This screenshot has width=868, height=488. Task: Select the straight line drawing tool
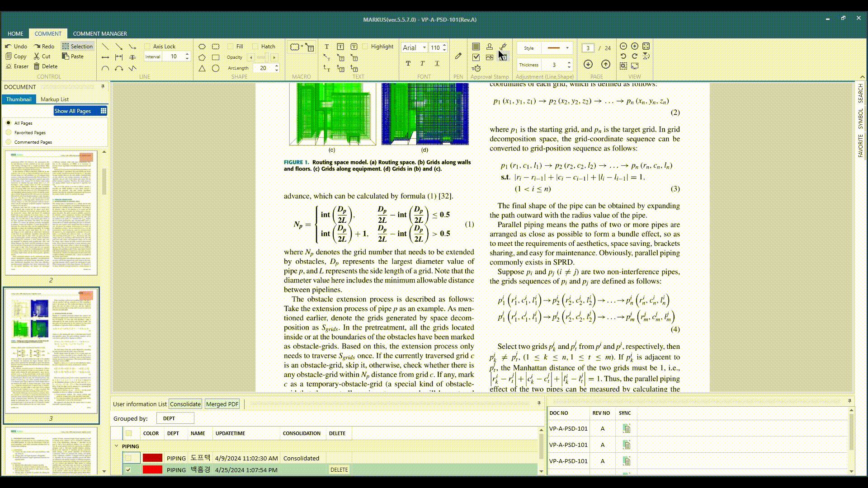pos(105,47)
